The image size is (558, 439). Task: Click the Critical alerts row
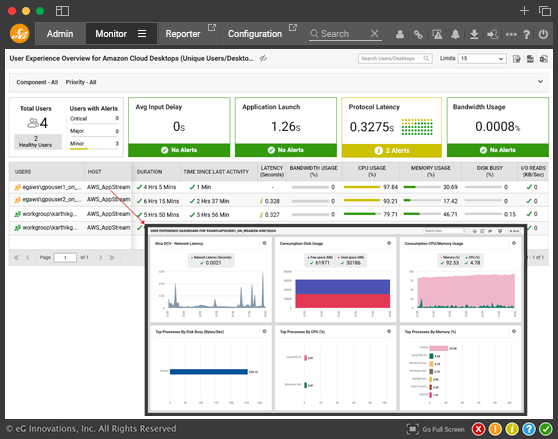point(94,118)
